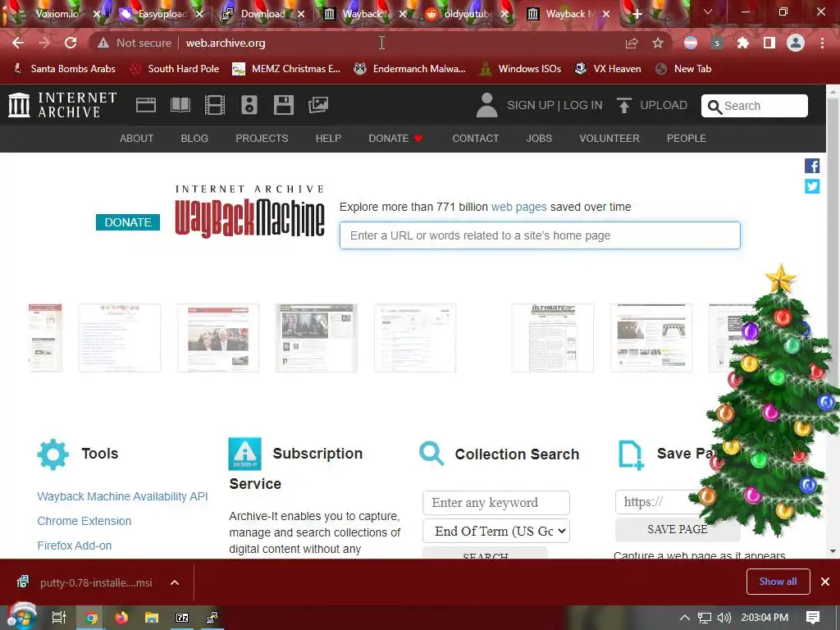Open the share page icon in address bar
This screenshot has height=630, width=840.
tap(632, 43)
